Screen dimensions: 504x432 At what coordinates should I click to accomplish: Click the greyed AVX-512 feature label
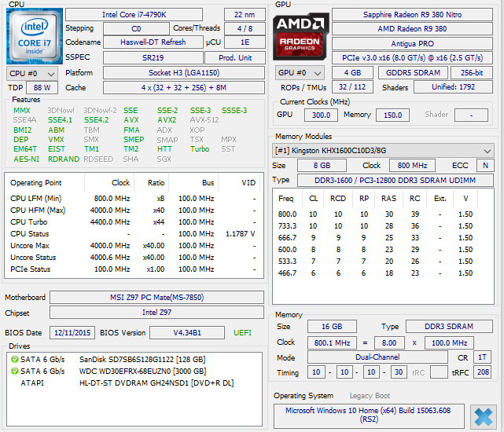(x=204, y=120)
